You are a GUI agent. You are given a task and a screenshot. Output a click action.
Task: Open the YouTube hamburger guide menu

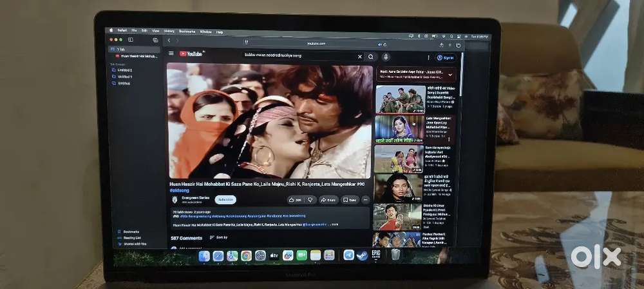coord(171,54)
